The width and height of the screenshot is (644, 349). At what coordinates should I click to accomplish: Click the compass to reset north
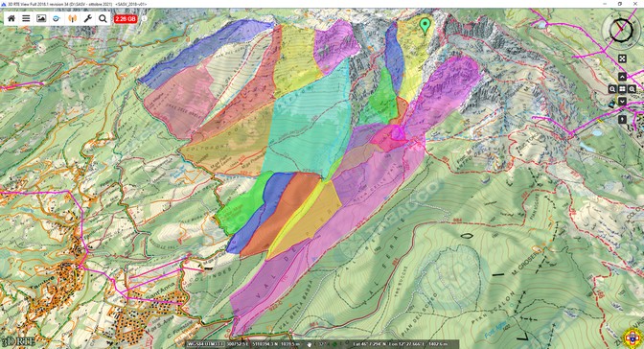click(621, 30)
